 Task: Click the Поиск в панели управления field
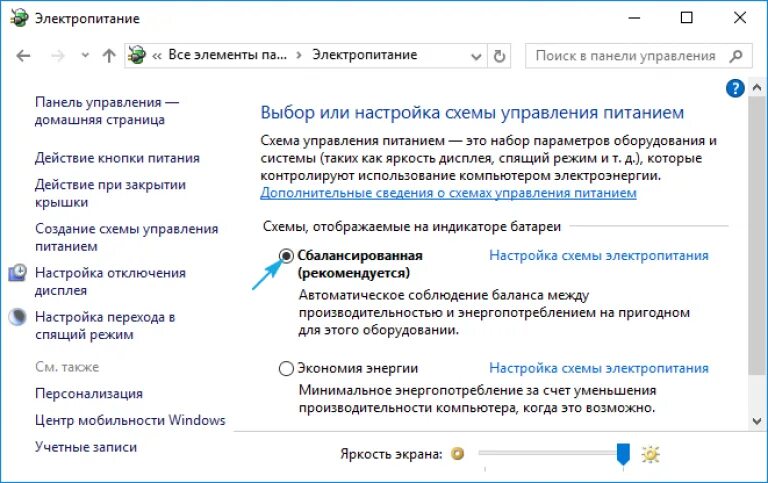(625, 56)
